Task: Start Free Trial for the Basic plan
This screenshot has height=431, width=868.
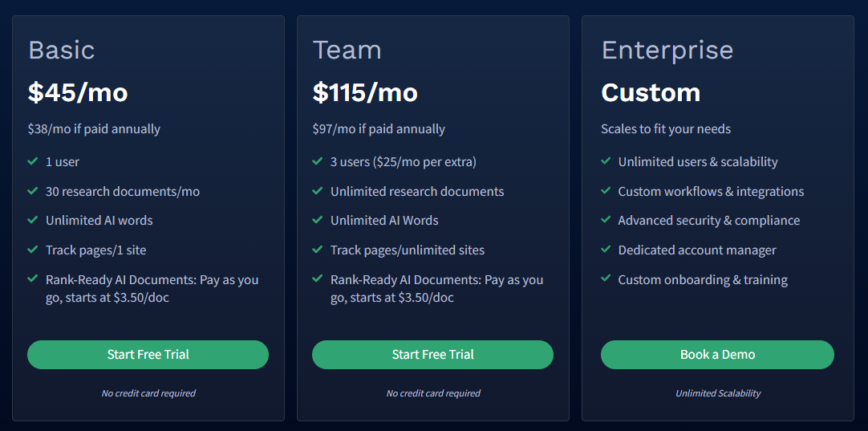Action: coord(148,355)
